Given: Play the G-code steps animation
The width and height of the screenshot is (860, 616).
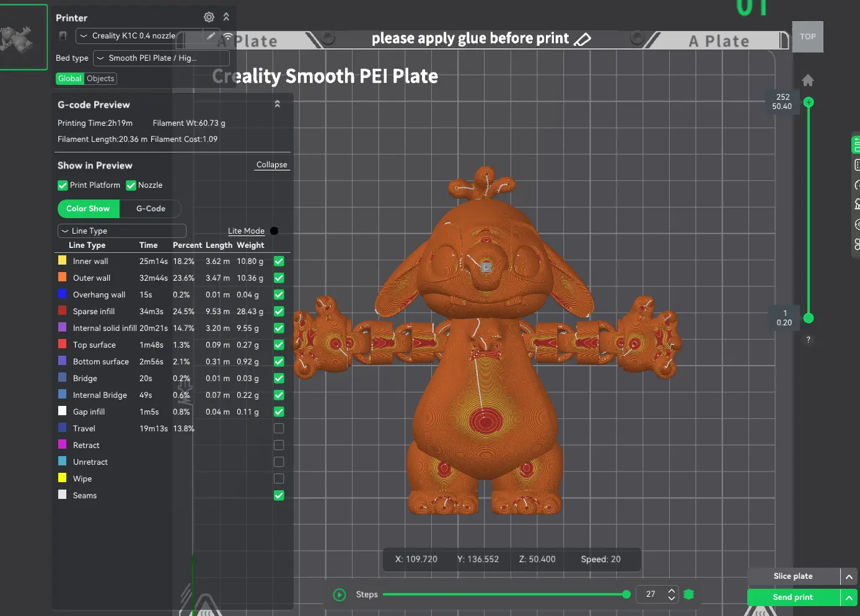Looking at the screenshot, I should point(340,595).
